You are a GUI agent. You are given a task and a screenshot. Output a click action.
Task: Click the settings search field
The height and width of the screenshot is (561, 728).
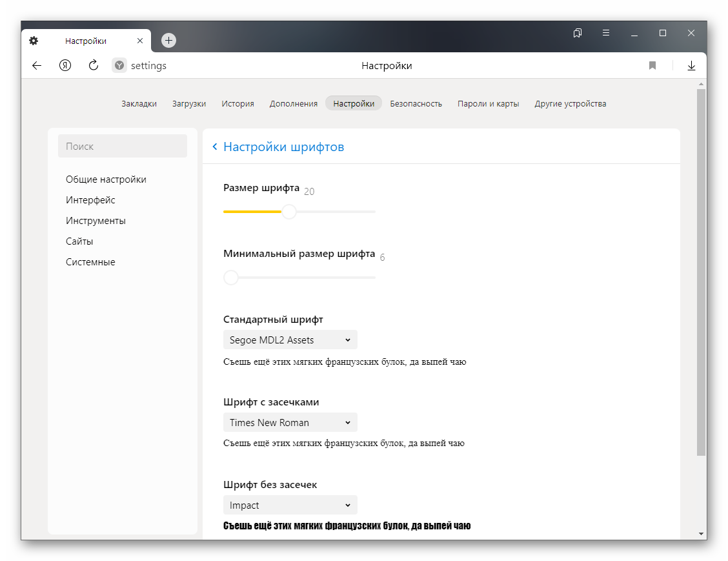click(x=123, y=147)
